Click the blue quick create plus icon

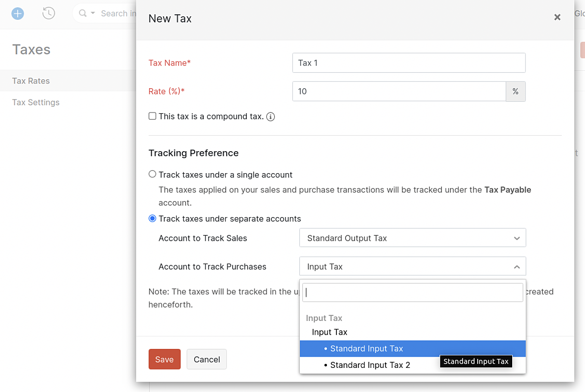tap(18, 13)
